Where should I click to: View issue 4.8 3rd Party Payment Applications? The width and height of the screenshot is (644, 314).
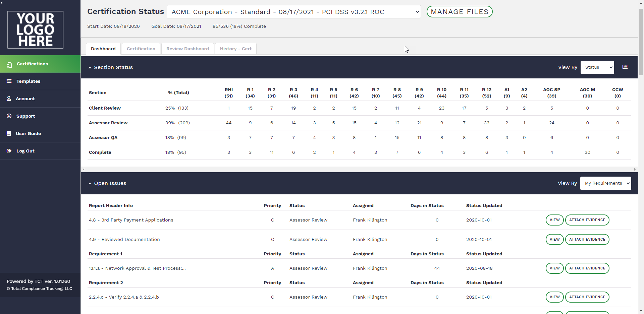click(x=555, y=220)
